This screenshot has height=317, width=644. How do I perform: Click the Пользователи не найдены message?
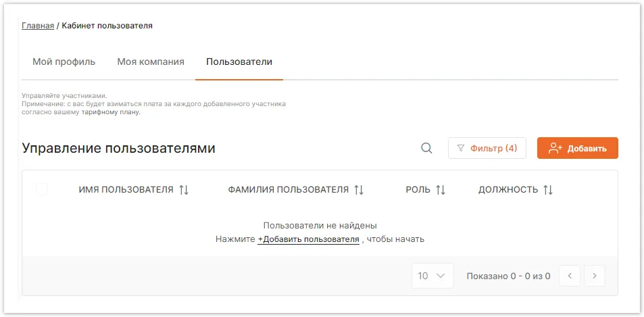coord(320,226)
